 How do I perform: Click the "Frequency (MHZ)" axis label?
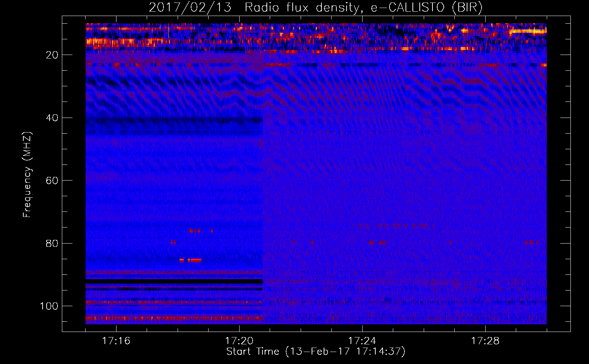27,175
